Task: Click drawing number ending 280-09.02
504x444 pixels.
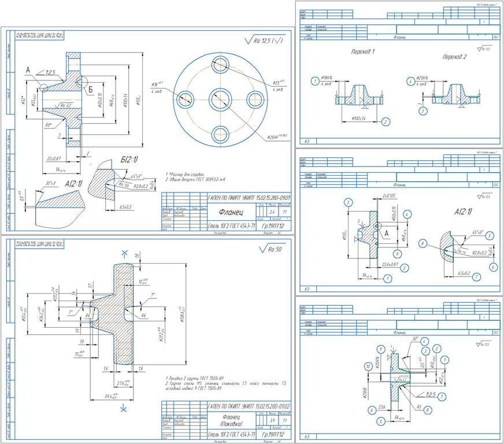Action: click(x=249, y=406)
